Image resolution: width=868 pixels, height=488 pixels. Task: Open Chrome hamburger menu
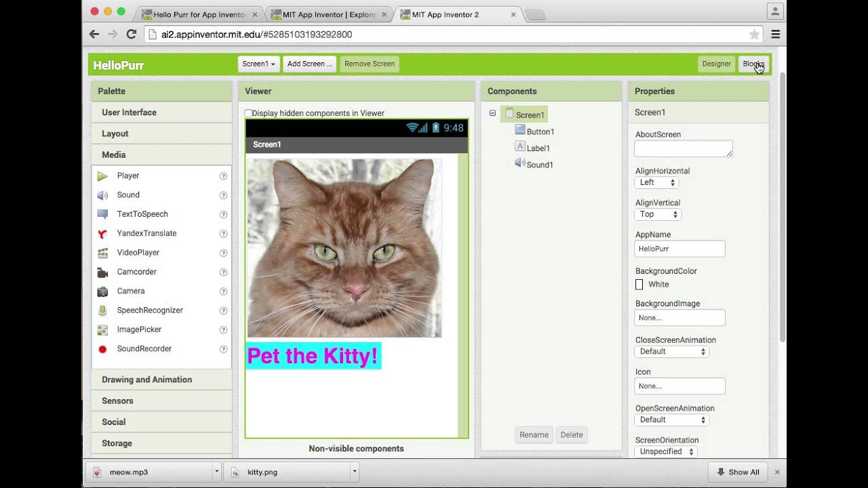[775, 34]
